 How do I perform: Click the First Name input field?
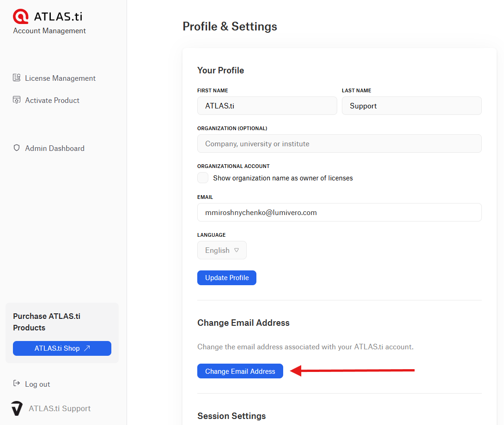coord(267,106)
